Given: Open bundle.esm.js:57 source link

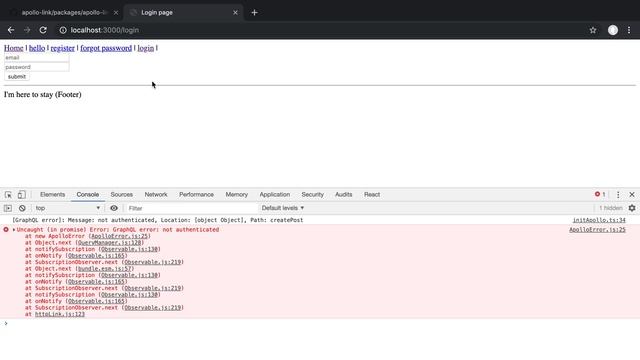Looking at the screenshot, I should click(x=104, y=269).
